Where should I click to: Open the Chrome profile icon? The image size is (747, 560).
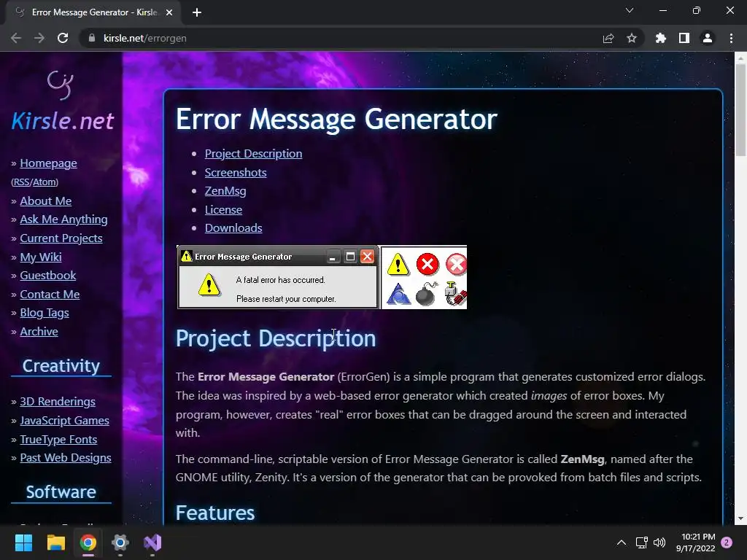point(708,38)
